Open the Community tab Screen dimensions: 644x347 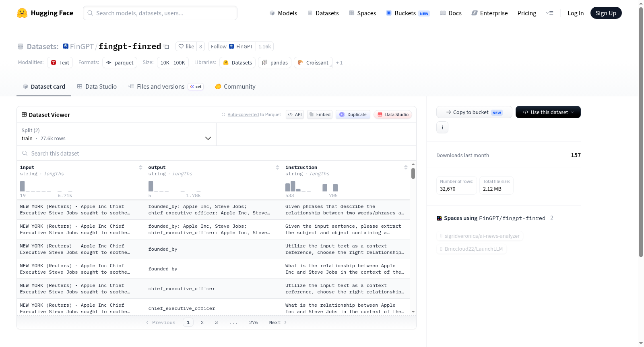click(235, 86)
